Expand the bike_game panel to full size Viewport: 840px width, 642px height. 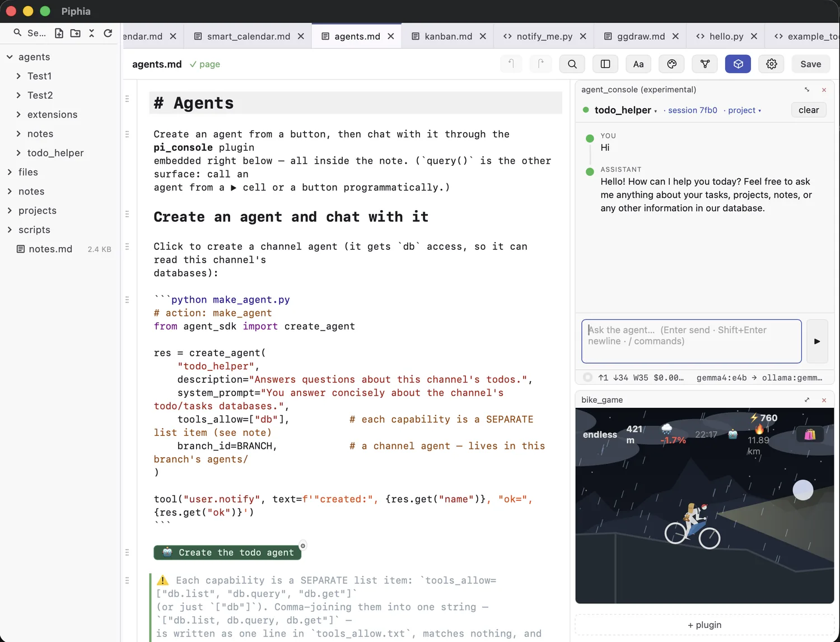click(807, 400)
